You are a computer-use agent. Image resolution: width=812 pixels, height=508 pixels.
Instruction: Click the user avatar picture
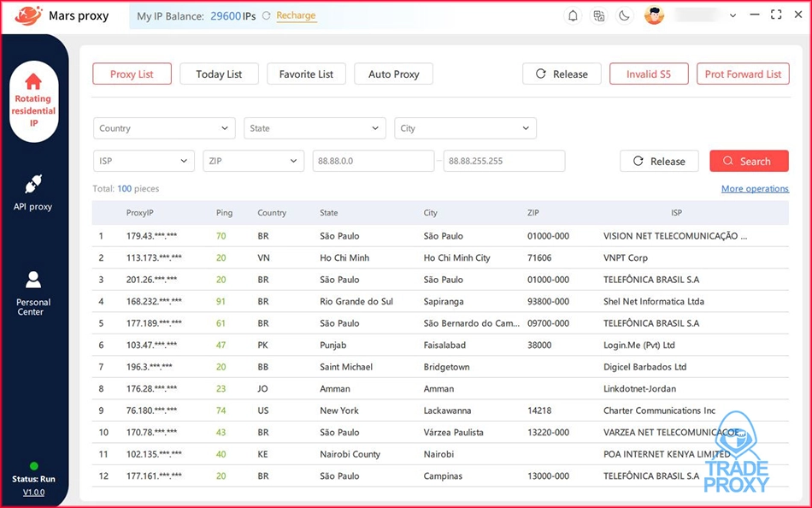[654, 15]
